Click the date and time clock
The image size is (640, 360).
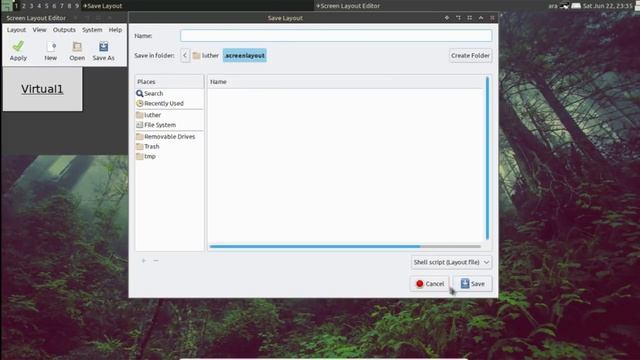[x=607, y=6]
